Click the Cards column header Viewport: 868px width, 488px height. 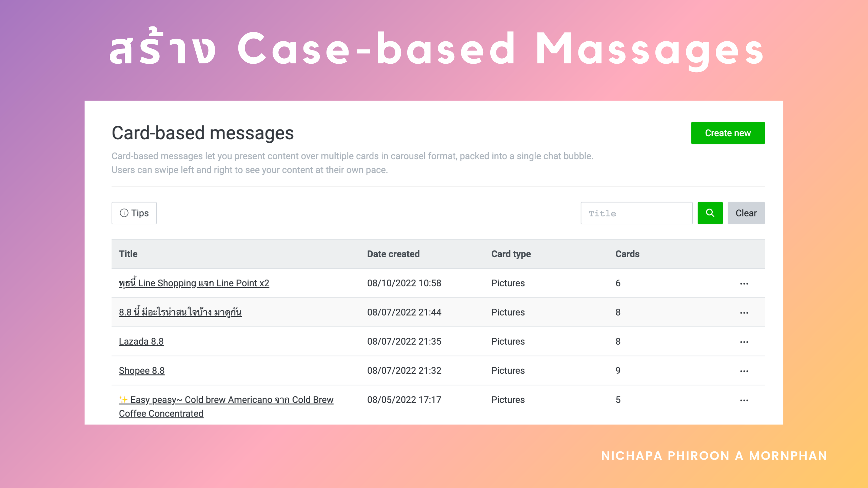[x=627, y=254]
